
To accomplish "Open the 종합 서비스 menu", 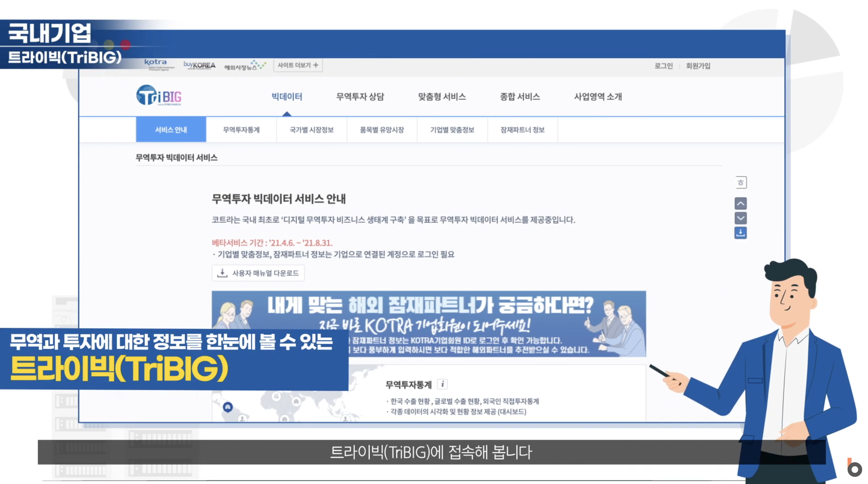I will 520,97.
